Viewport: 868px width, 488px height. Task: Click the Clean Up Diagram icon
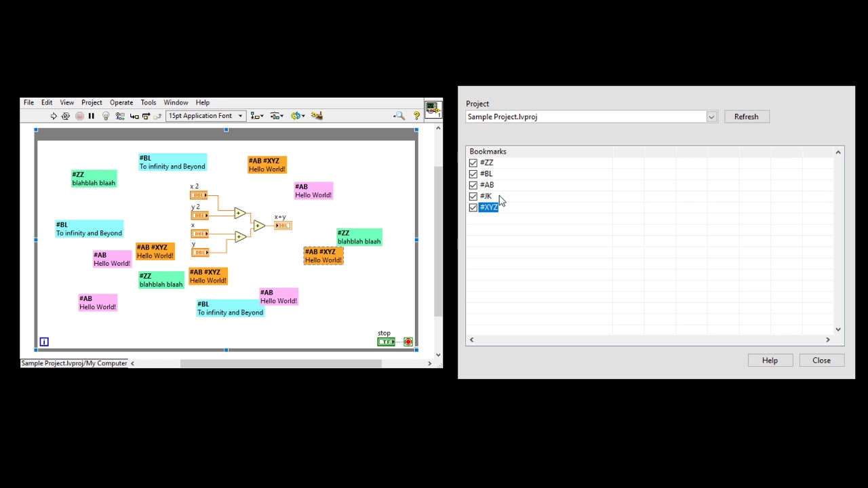(x=317, y=116)
